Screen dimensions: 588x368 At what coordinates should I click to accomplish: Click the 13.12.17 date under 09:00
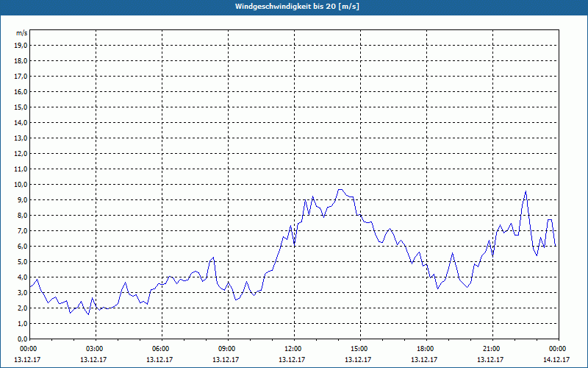coord(226,359)
